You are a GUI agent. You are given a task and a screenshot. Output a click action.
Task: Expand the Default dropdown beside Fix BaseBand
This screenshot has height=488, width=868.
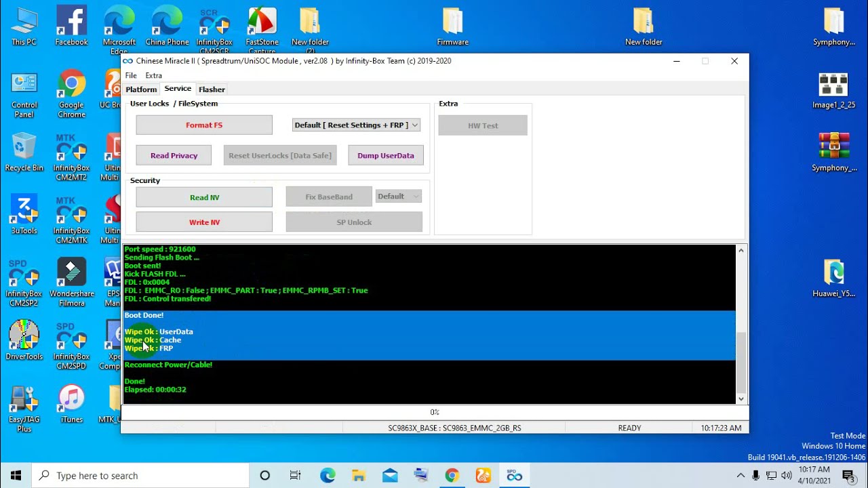(x=399, y=197)
